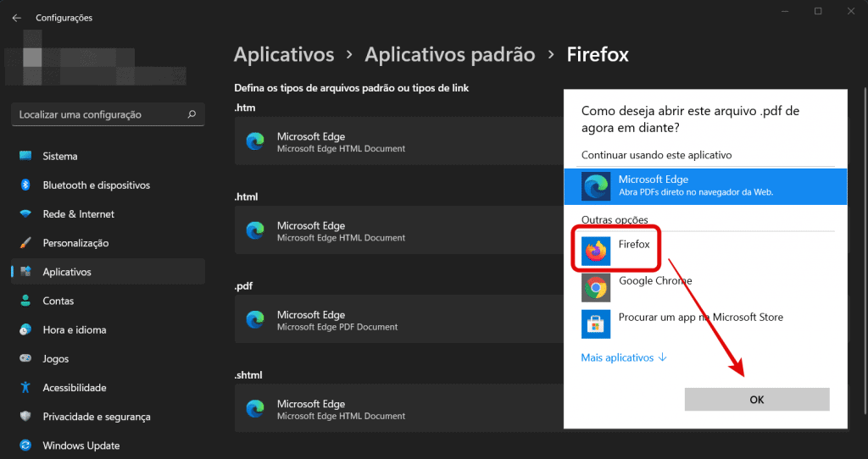This screenshot has height=459, width=868.
Task: Click the 'Continuar usando este aplicativo' label
Action: pyautogui.click(x=657, y=155)
